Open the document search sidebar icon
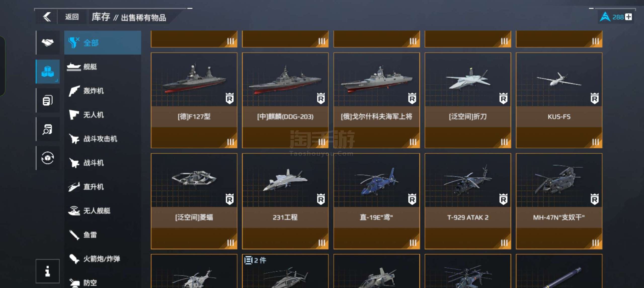Viewport: 644px width, 288px height. click(x=48, y=129)
